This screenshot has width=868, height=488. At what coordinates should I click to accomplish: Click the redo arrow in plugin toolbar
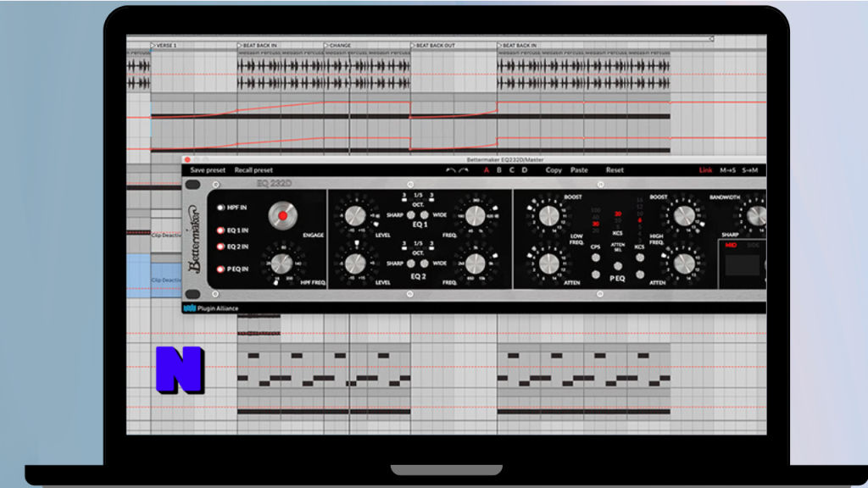[464, 170]
